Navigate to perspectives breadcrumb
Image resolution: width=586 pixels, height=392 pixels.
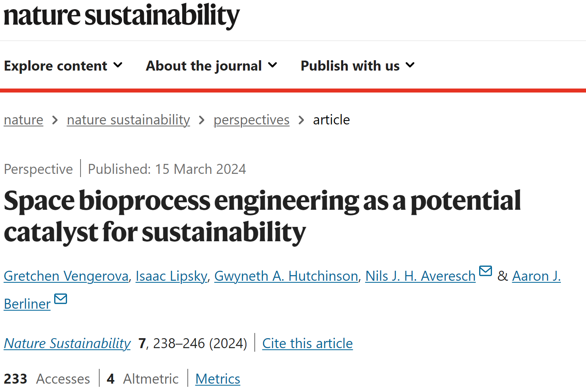click(252, 120)
